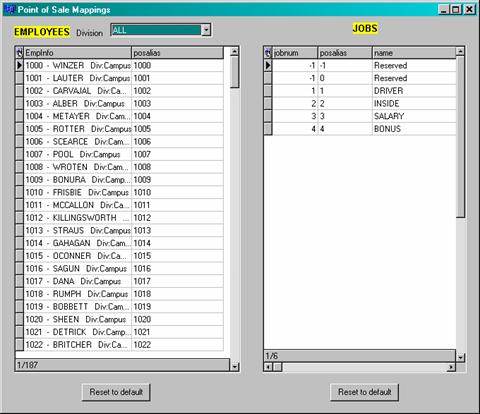The image size is (480, 414).
Task: Click posalias cell 1010 for FRISBIE
Action: (x=177, y=192)
